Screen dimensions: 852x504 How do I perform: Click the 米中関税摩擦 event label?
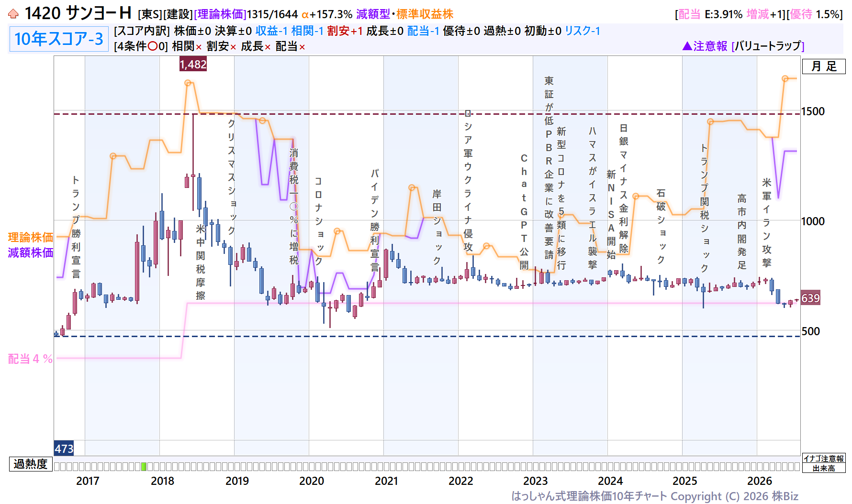pos(201,262)
